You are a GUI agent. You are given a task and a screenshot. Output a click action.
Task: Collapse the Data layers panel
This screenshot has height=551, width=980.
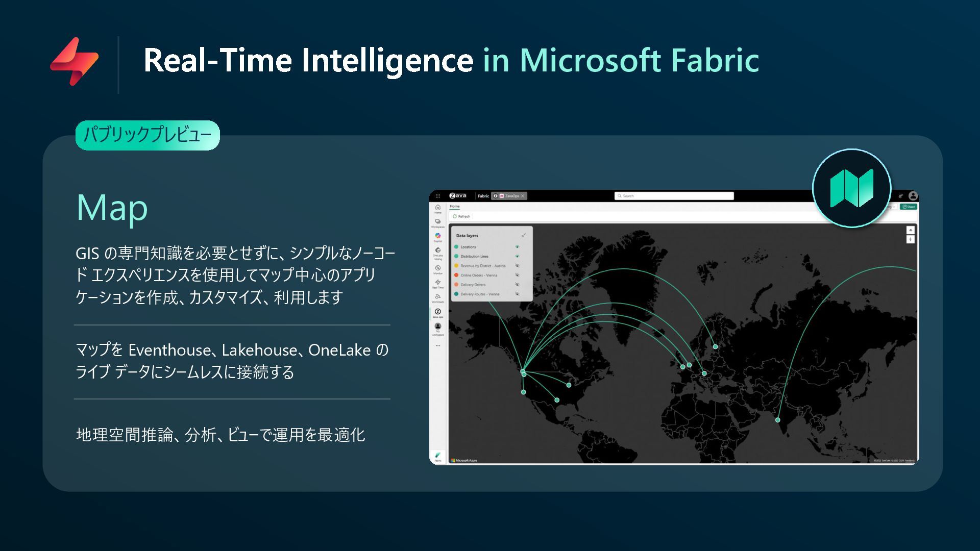[523, 235]
